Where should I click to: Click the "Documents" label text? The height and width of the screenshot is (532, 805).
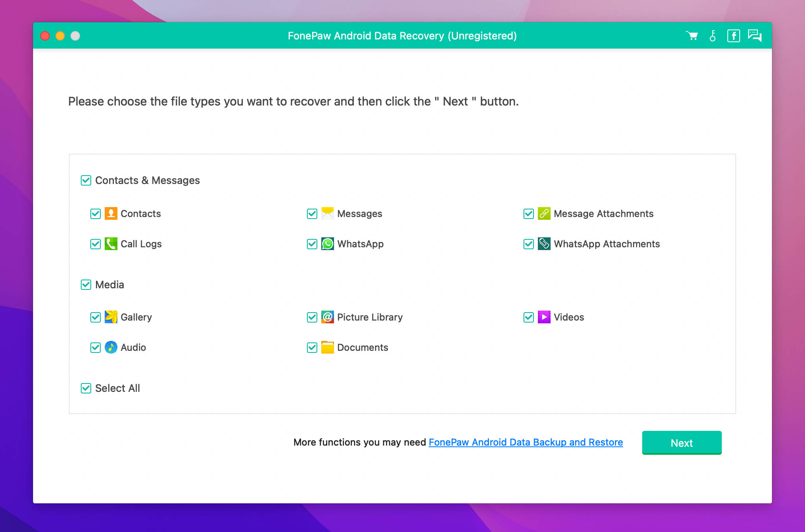click(363, 348)
